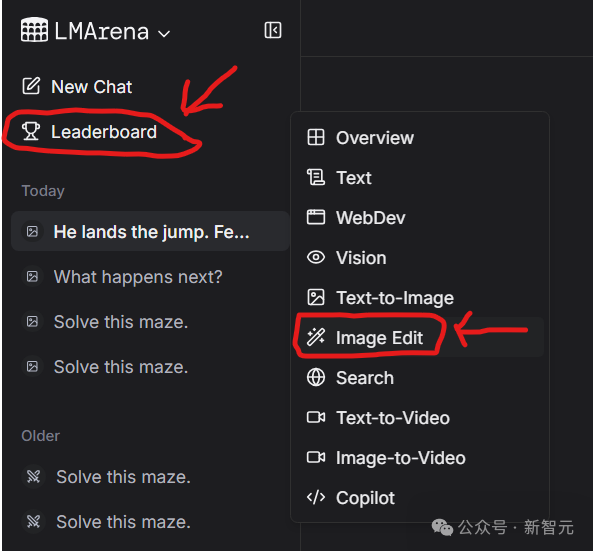Expand the LMArena dropdown chevron
This screenshot has height=551, width=593.
point(164,34)
